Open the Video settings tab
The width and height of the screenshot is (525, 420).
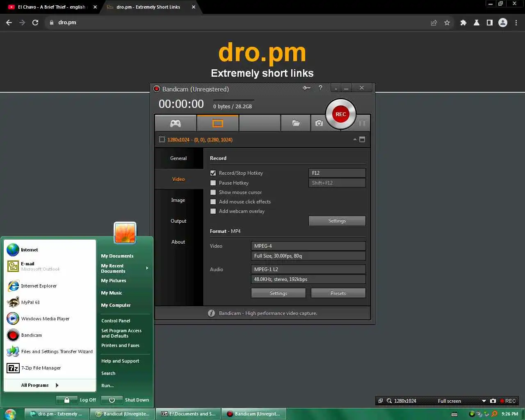178,179
